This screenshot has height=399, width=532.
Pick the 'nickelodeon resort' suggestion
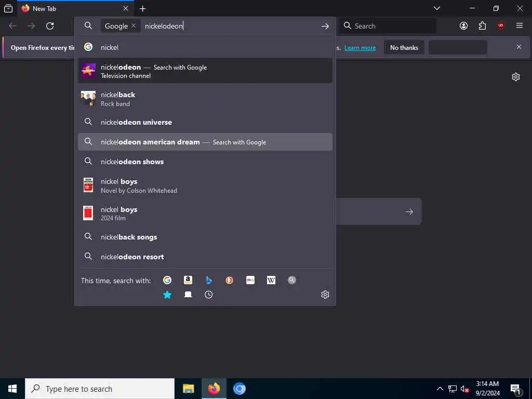205,257
